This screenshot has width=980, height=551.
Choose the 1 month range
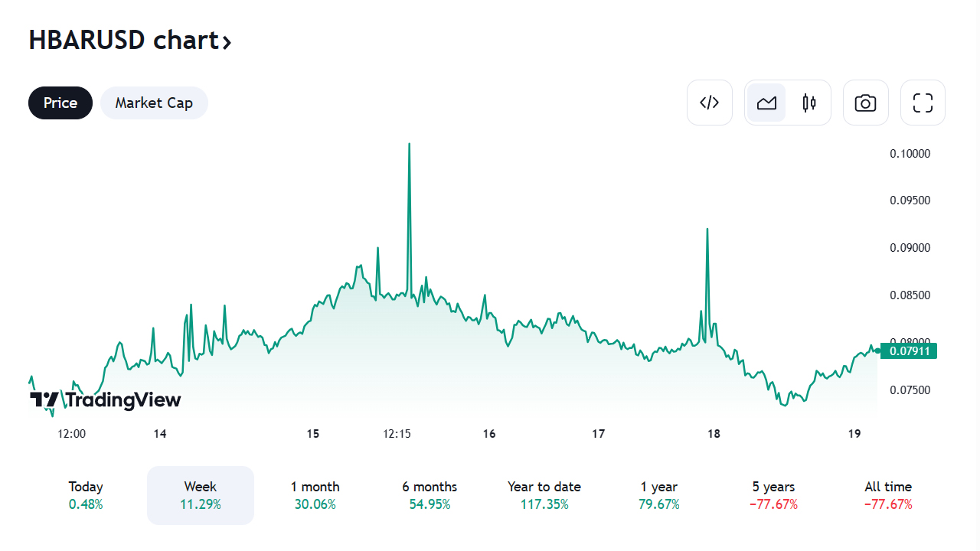tap(315, 495)
